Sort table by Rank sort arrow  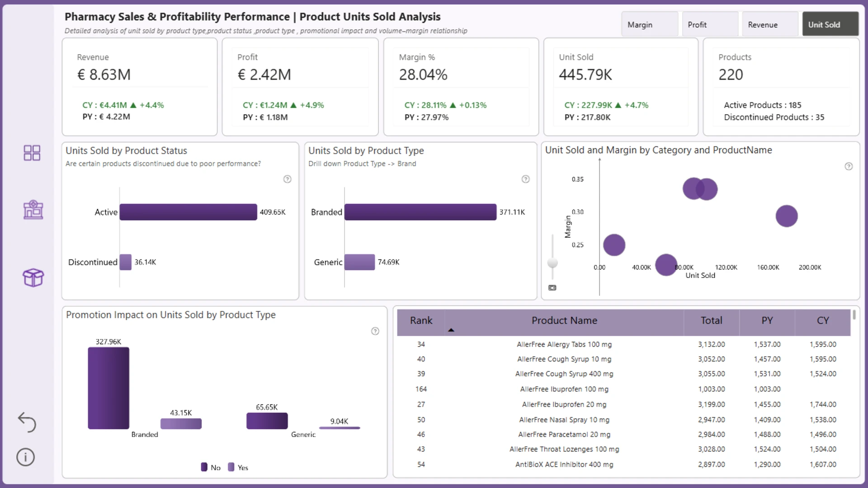(451, 330)
